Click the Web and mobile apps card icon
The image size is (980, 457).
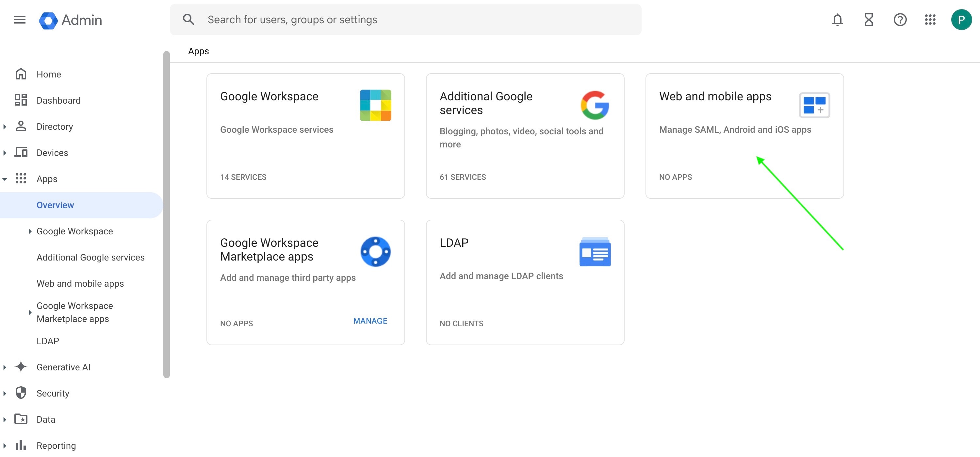pos(814,105)
